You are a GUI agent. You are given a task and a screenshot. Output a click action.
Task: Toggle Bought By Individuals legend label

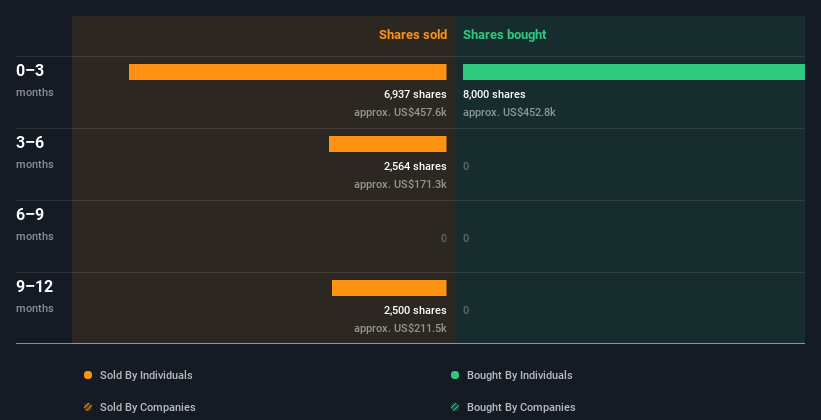[x=519, y=375]
